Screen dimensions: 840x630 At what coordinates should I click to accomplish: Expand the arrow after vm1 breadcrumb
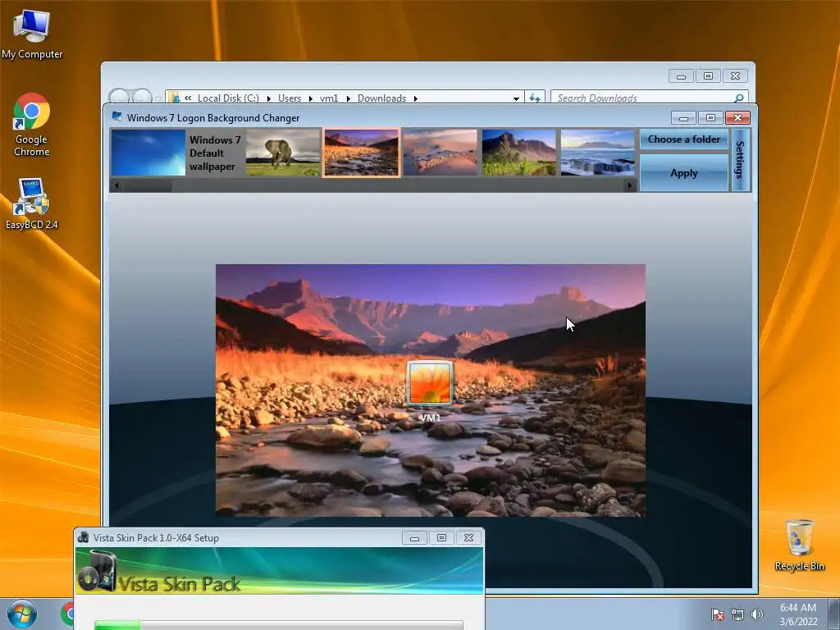point(348,98)
